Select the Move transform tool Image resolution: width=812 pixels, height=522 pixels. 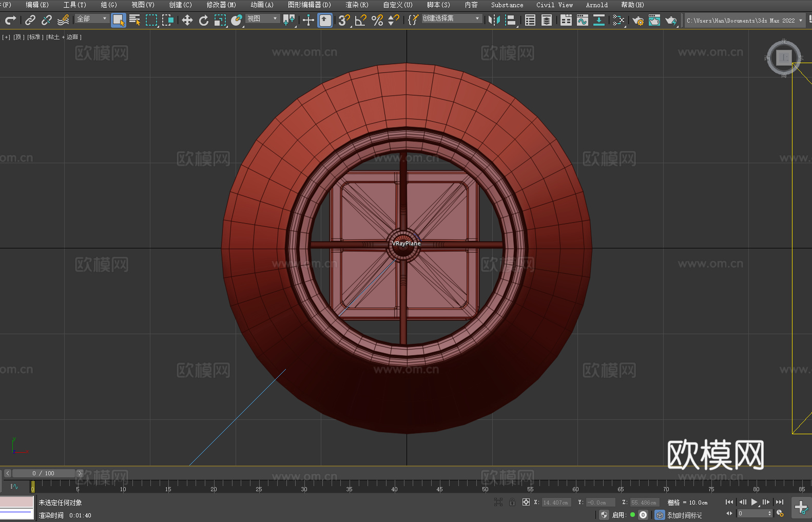tap(187, 20)
